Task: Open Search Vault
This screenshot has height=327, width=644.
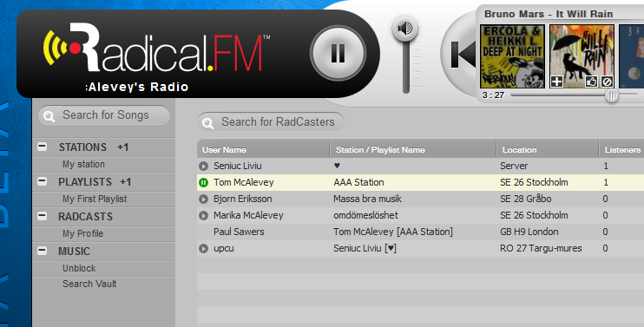Action: pos(89,284)
